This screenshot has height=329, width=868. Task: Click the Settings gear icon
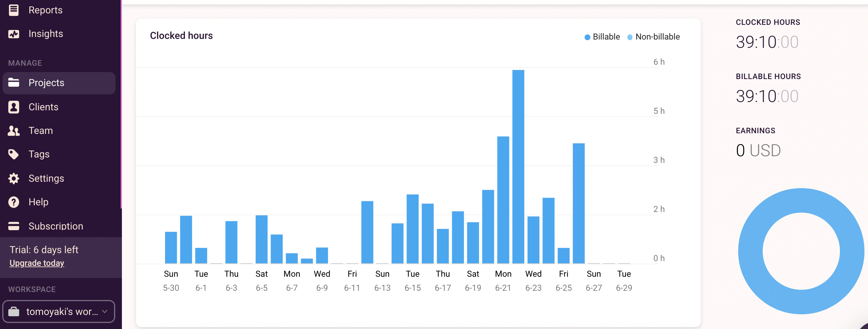pos(13,178)
